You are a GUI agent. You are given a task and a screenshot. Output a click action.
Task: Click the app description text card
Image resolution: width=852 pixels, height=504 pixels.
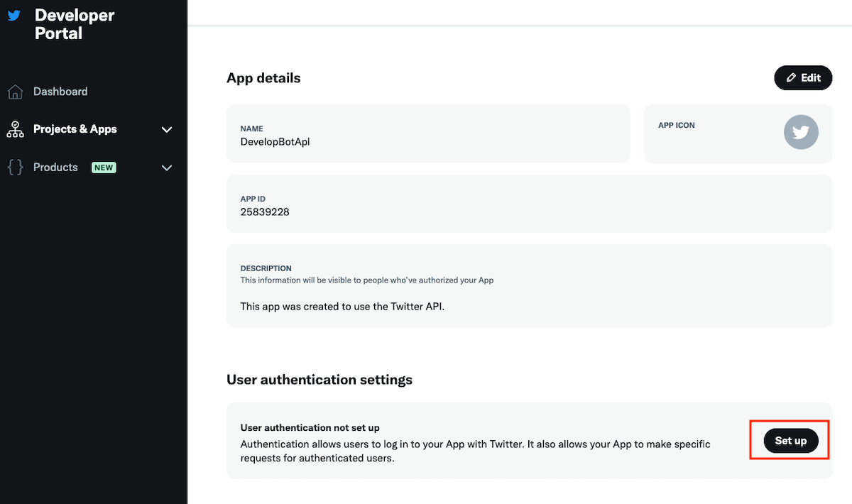pos(529,286)
